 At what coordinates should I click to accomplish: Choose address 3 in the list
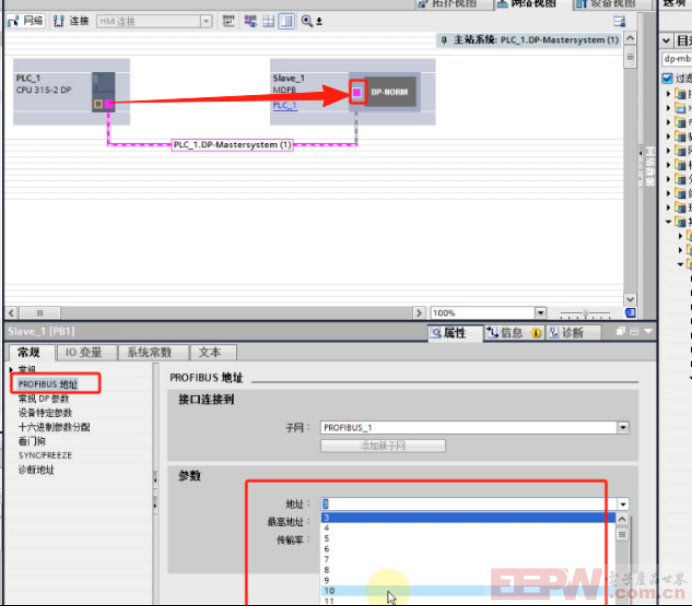[468, 517]
